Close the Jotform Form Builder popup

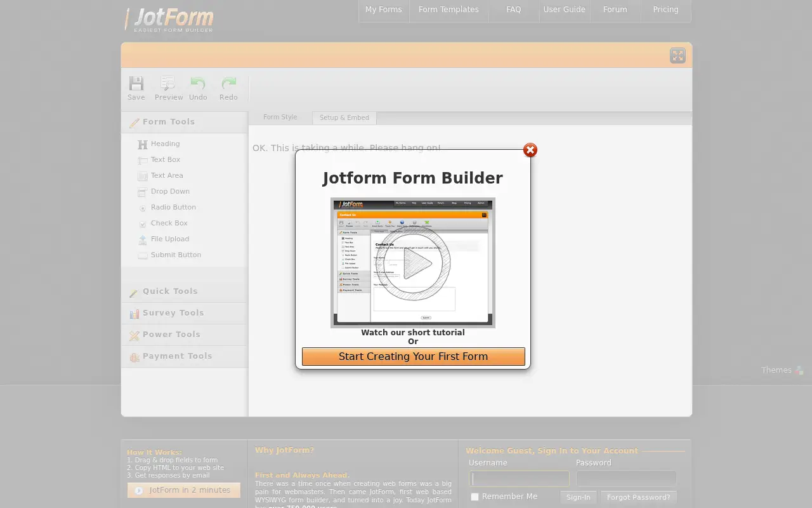pos(530,150)
